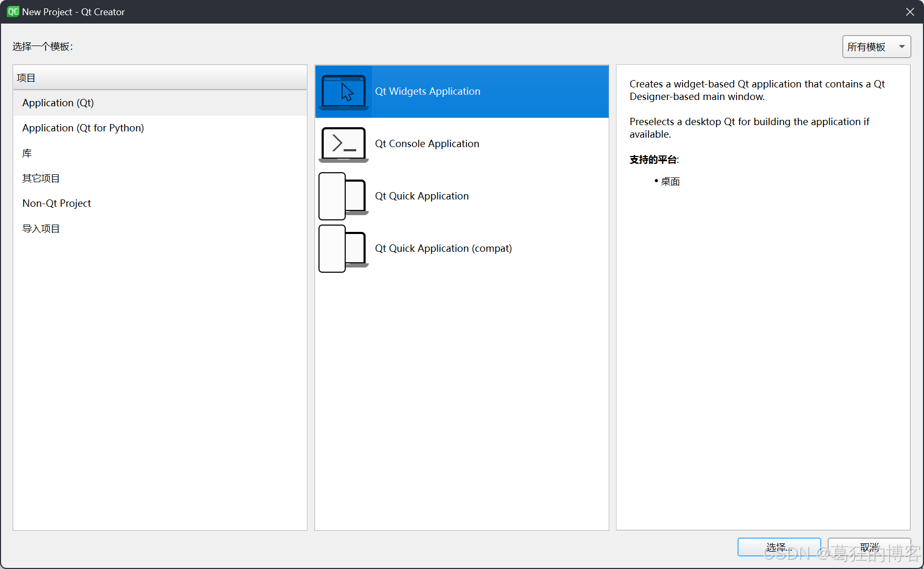This screenshot has width=924, height=569.
Task: Click the 选择一个模板 label
Action: click(42, 47)
